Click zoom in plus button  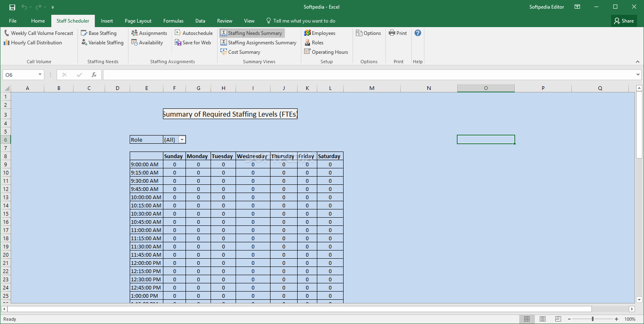click(616, 319)
